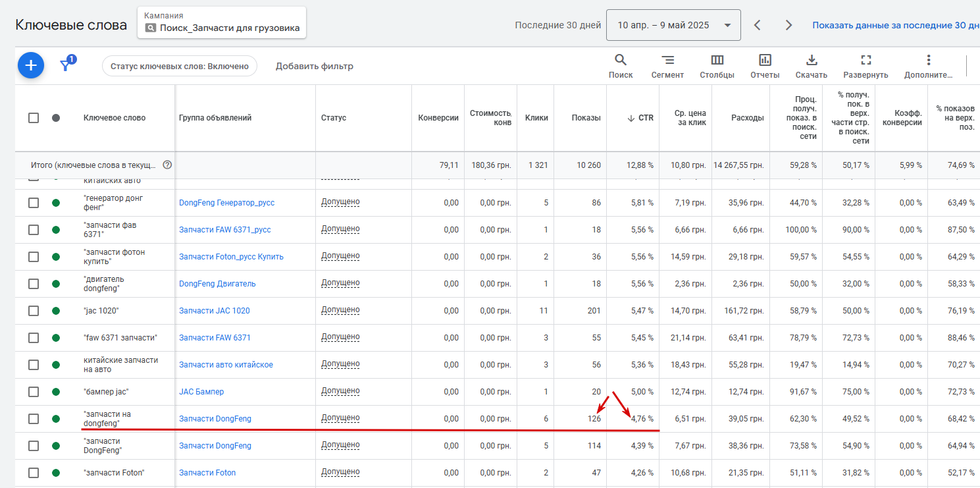Select checkbox for "двигатель dongfeng"
The height and width of the screenshot is (488, 980).
pyautogui.click(x=34, y=284)
